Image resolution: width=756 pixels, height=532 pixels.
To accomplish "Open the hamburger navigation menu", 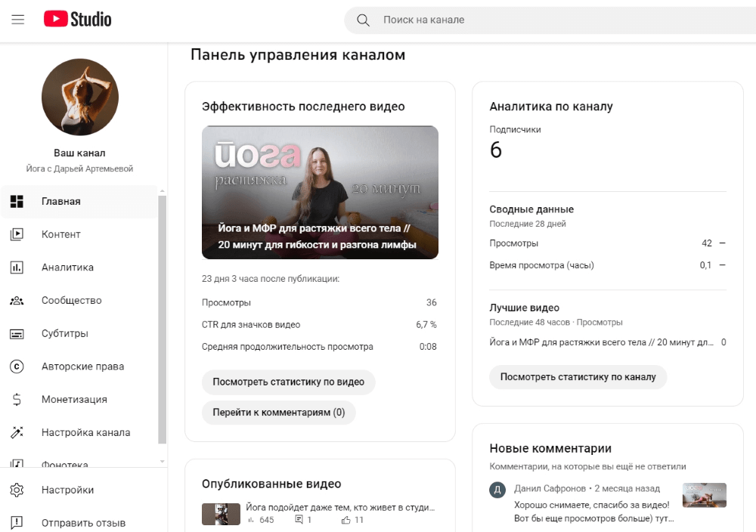I will [18, 20].
